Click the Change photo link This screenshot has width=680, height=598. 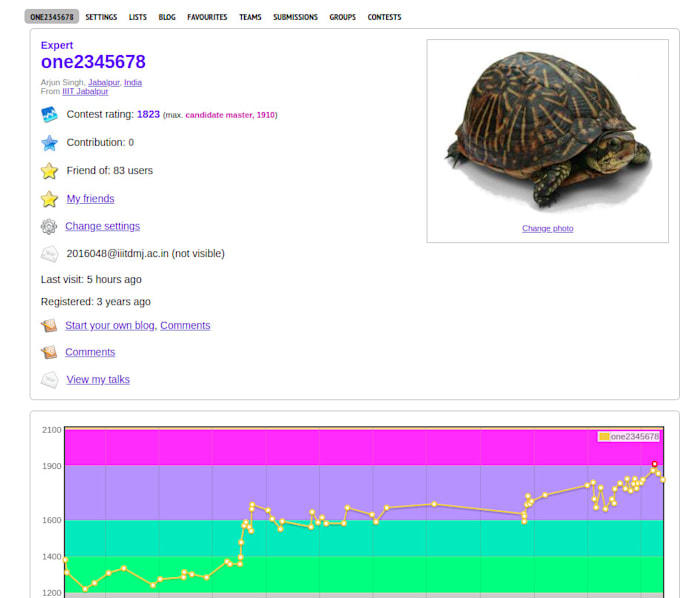(547, 229)
